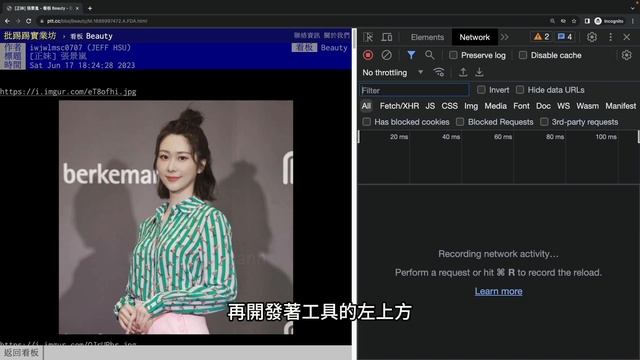The image size is (640, 360).
Task: Click the blocked third-party cookies eye icon
Action: coord(563,21)
